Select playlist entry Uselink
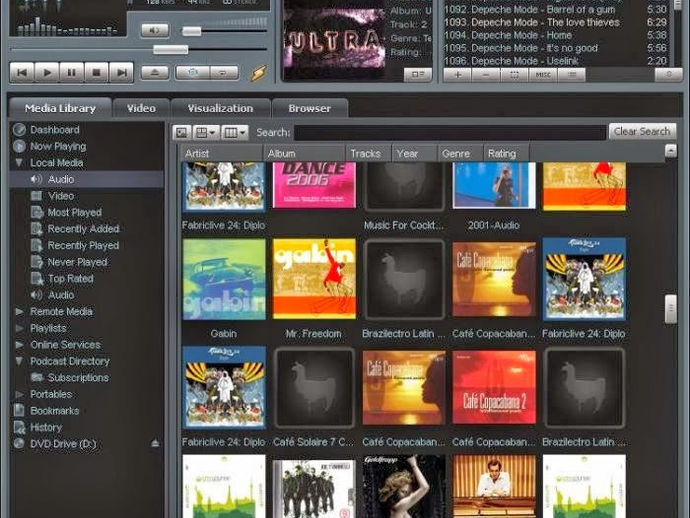690x518 pixels. [x=555, y=60]
